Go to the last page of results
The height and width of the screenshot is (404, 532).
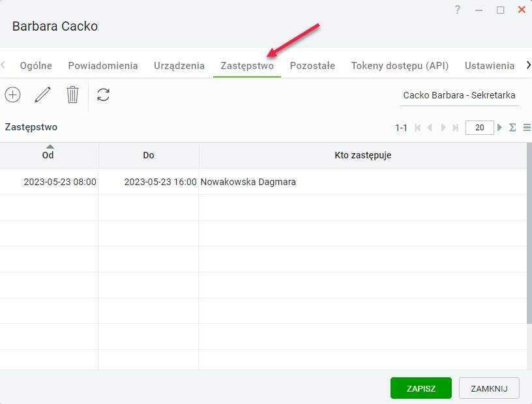pyautogui.click(x=456, y=128)
